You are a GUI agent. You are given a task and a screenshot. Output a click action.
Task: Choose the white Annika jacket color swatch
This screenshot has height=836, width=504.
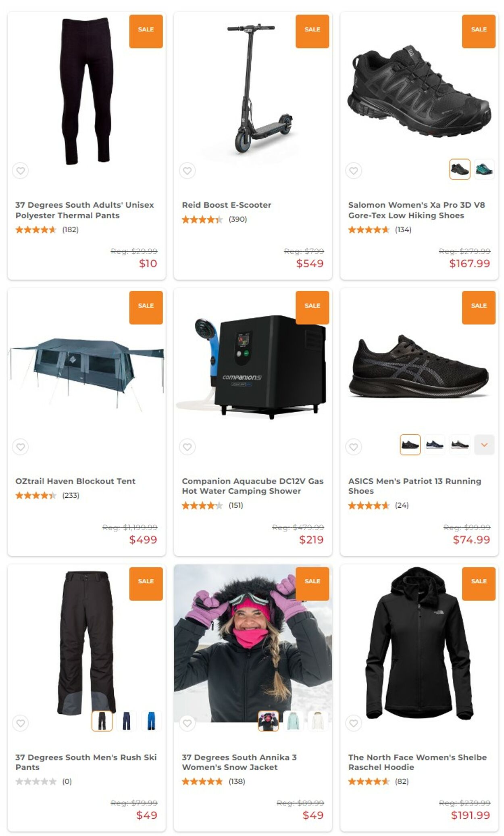[318, 721]
